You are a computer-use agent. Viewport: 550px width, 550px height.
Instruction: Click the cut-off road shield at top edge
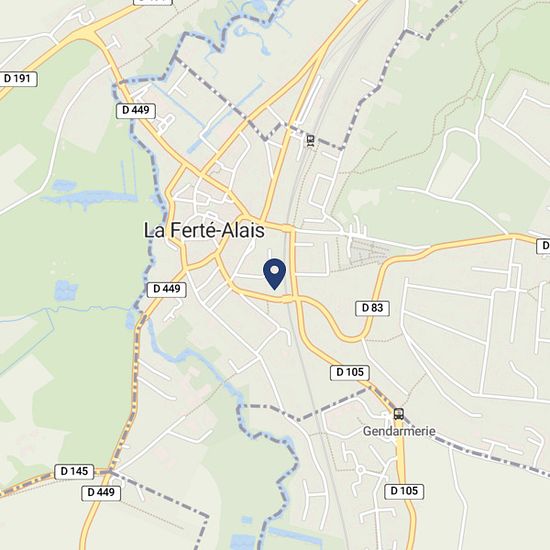[153, 2]
